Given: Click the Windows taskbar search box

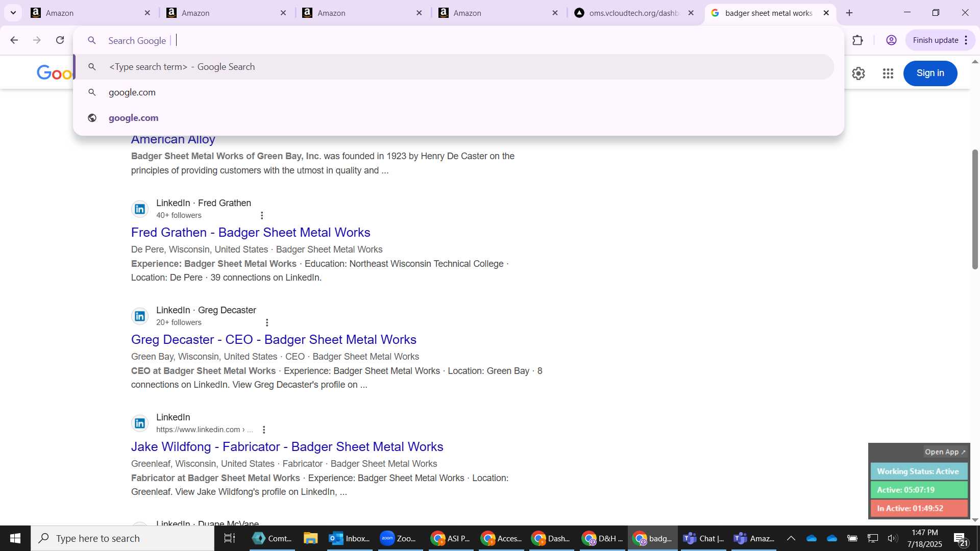Looking at the screenshot, I should (x=122, y=538).
